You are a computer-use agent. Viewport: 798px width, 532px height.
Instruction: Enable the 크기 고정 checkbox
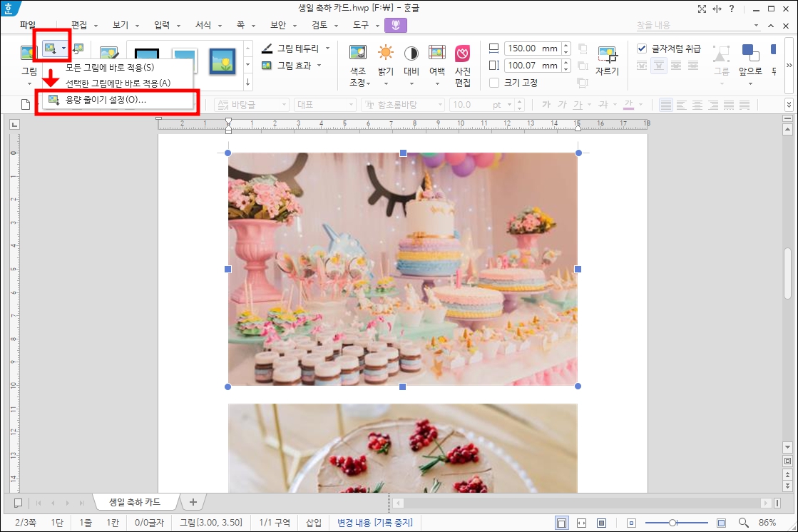point(493,83)
